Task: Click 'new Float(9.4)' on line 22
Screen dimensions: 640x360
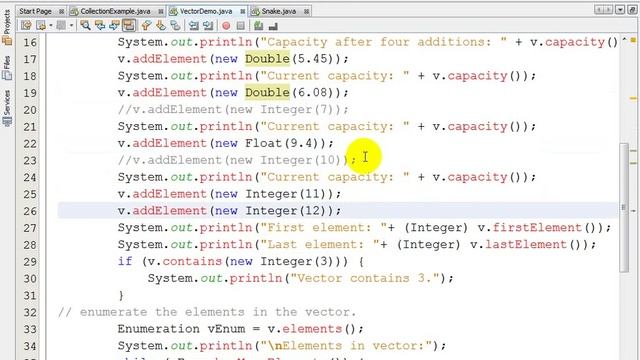Action: (268, 143)
